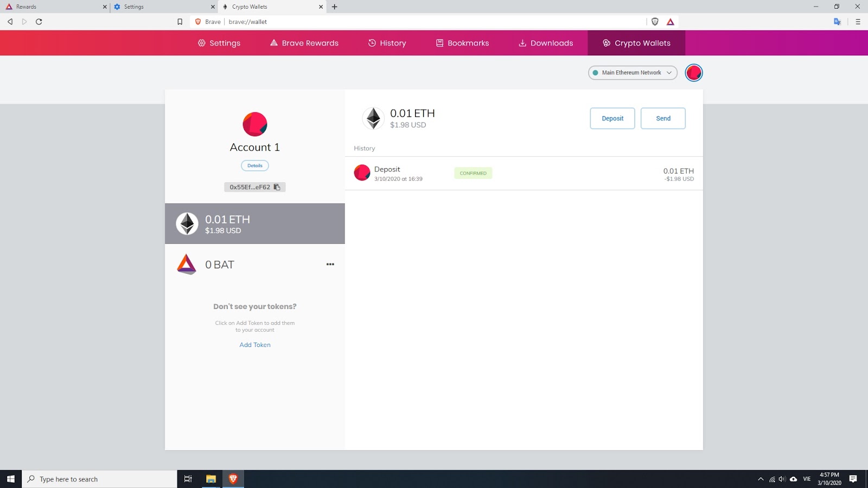Open the account avatar menu
The image size is (868, 488).
(694, 72)
